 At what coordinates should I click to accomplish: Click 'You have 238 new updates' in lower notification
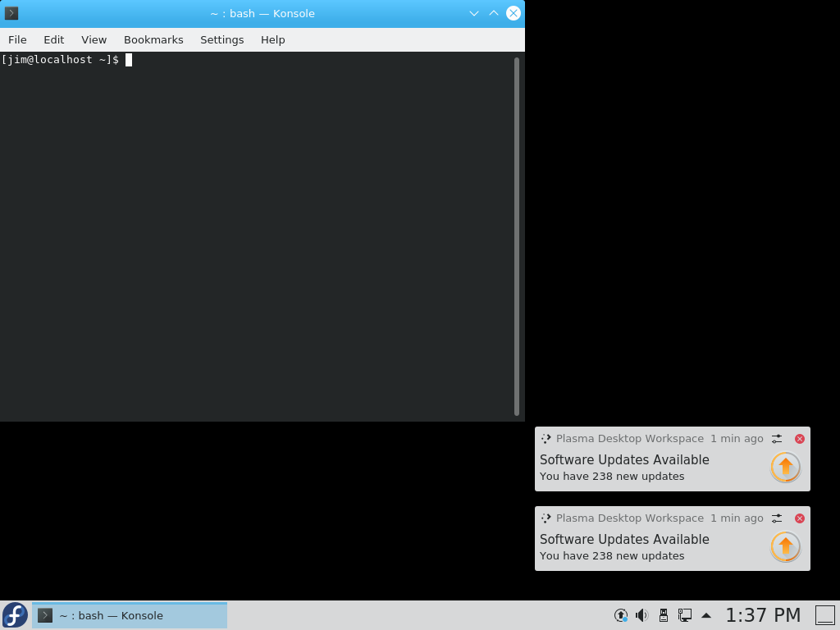[x=612, y=555]
